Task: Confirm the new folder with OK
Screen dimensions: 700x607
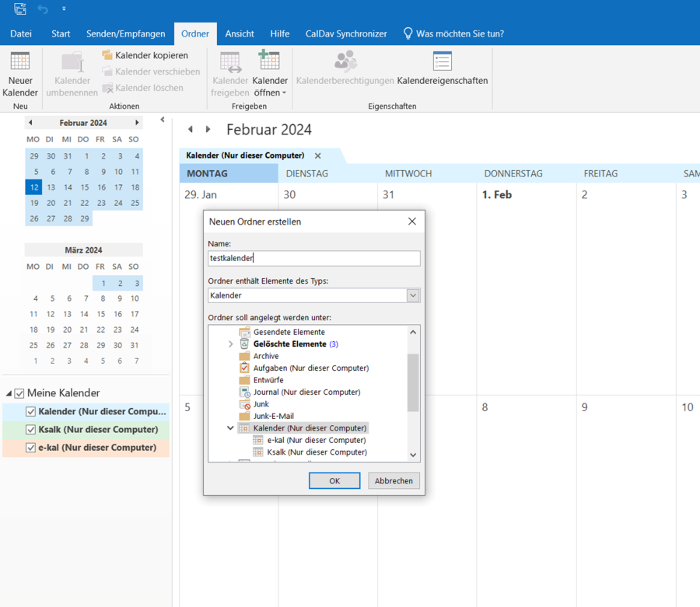Action: click(334, 480)
